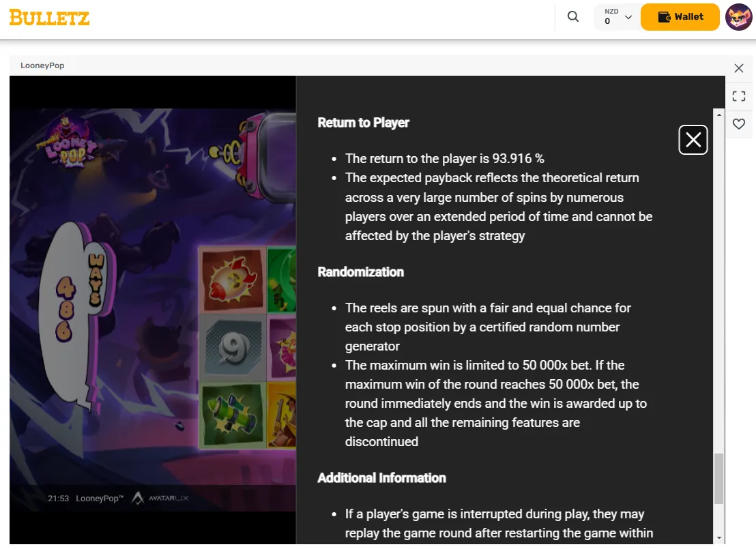Add LooneyPop to favorites with heart icon
The image size is (756, 549).
739,124
